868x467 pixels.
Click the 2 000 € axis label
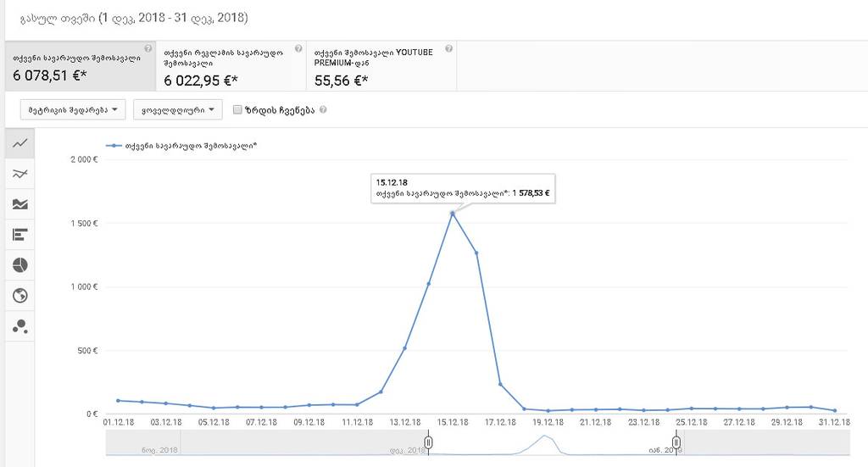pyautogui.click(x=84, y=159)
